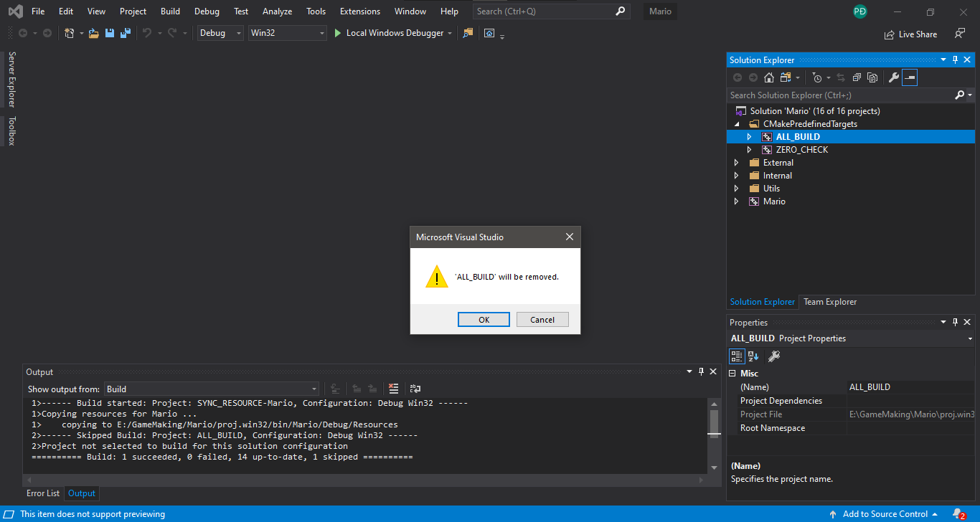Pin the Solution Explorer panel
The width and height of the screenshot is (980, 522).
coord(955,60)
